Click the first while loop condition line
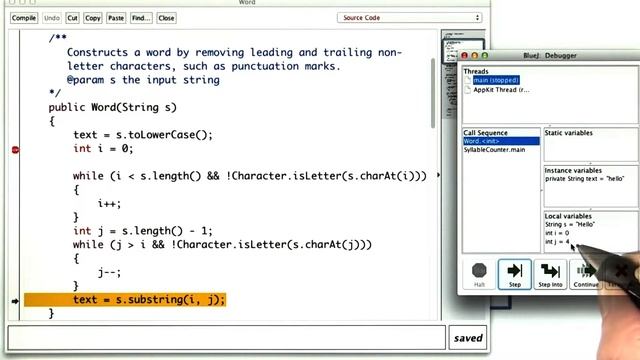Screen dimensions: 640x360 (x=250, y=176)
